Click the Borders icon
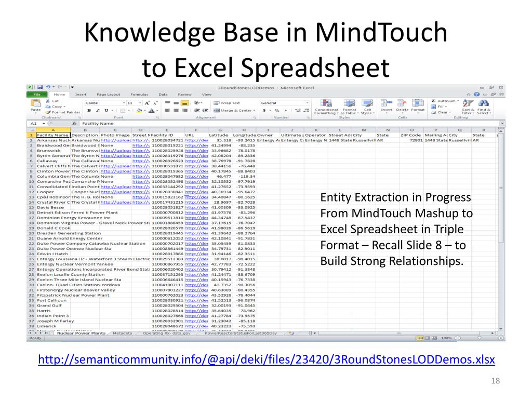This screenshot has width=532, height=399. pos(123,110)
